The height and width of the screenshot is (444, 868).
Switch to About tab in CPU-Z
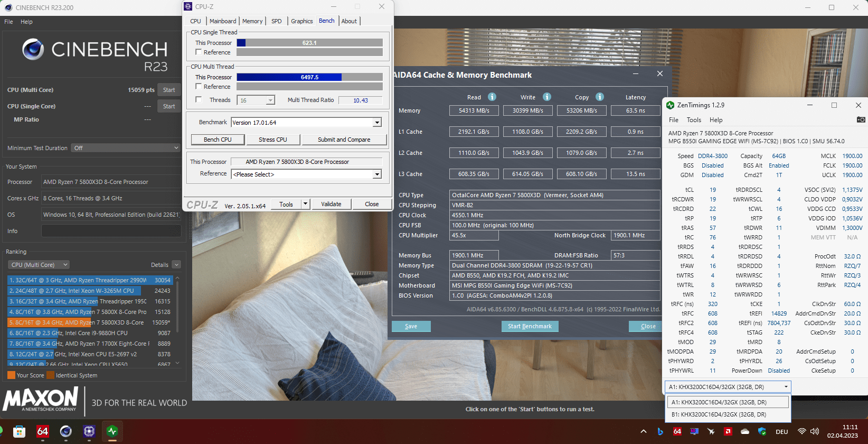349,21
